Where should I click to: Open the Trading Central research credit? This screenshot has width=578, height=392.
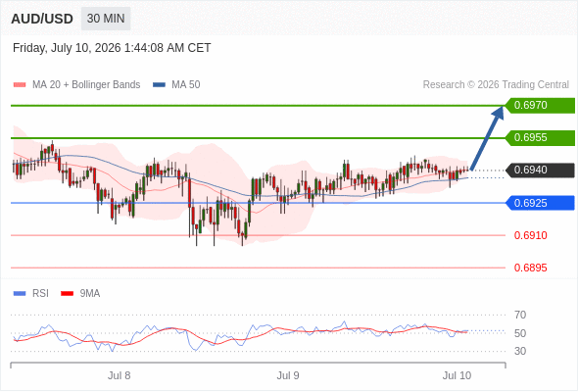[496, 85]
